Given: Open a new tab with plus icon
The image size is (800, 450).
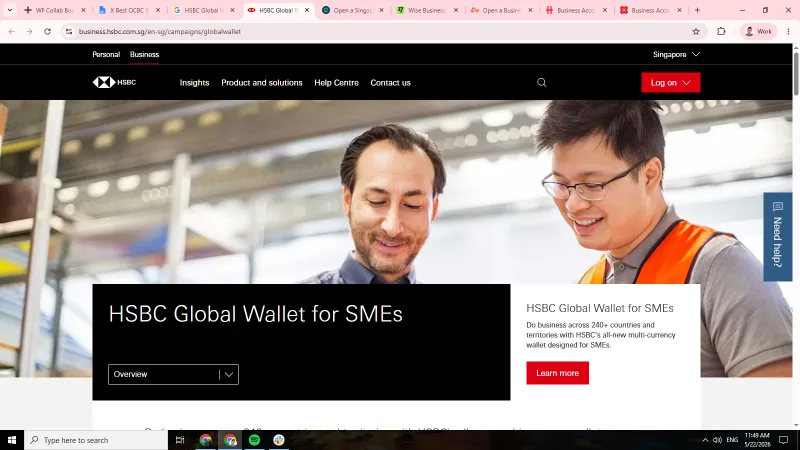Looking at the screenshot, I should [x=697, y=10].
